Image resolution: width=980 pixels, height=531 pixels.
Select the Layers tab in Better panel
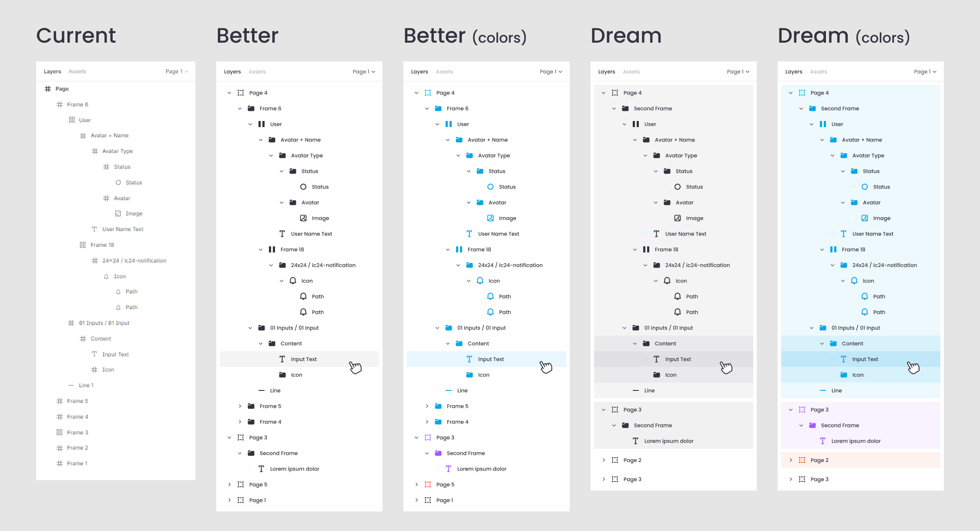[x=233, y=71]
